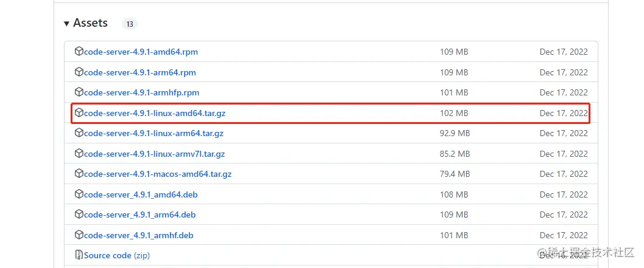Image resolution: width=644 pixels, height=268 pixels.
Task: Click package icon beside code-server-4.9.1-armhfp.rpm
Action: tap(79, 92)
